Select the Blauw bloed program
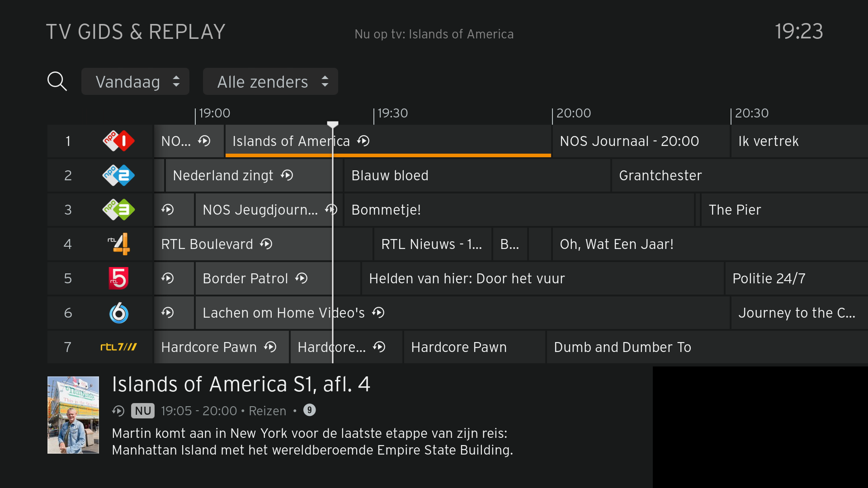The image size is (868, 488). pos(477,175)
